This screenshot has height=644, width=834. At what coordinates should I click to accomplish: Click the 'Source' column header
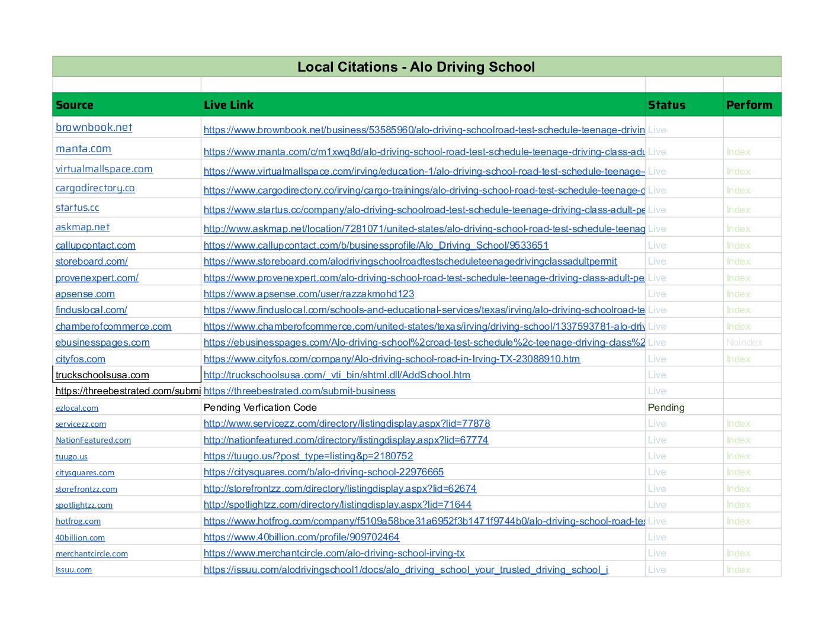(x=127, y=105)
